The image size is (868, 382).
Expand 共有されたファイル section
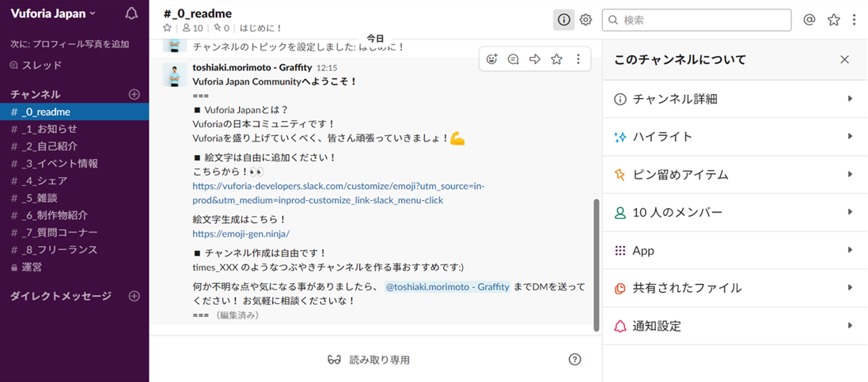click(735, 288)
